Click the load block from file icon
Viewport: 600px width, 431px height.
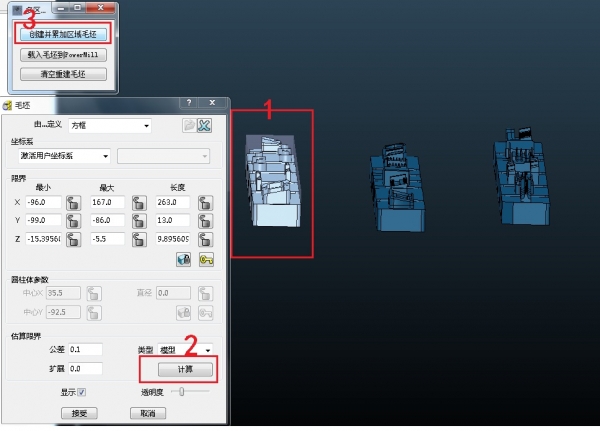(189, 126)
